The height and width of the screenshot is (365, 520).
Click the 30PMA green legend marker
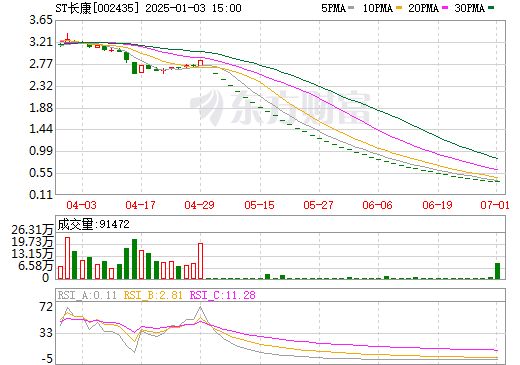click(x=491, y=8)
